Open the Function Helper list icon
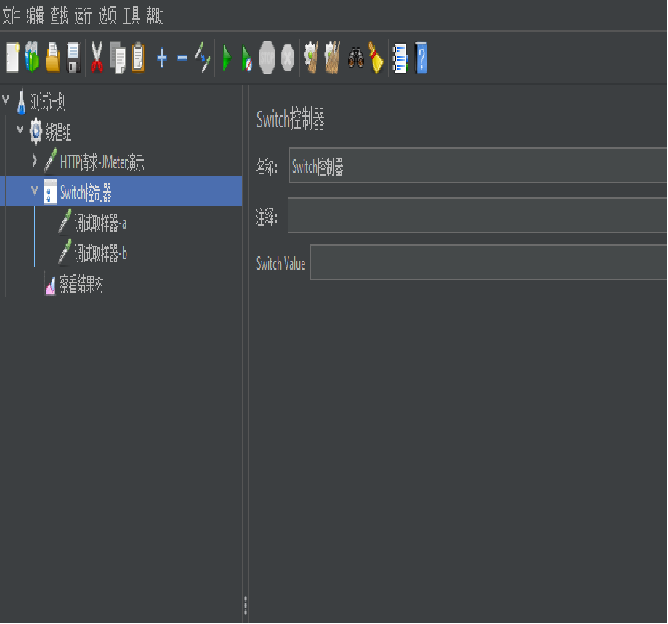Image resolution: width=668 pixels, height=624 pixels. point(400,58)
